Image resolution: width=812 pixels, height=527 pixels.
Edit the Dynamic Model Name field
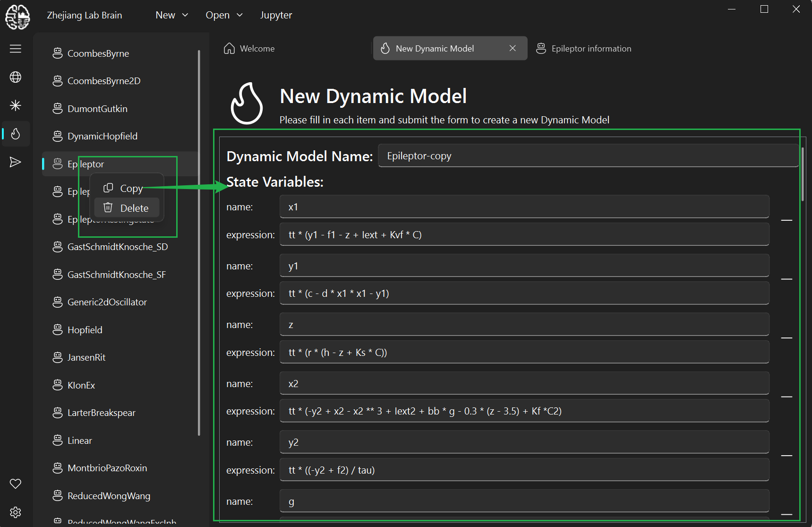(x=588, y=156)
